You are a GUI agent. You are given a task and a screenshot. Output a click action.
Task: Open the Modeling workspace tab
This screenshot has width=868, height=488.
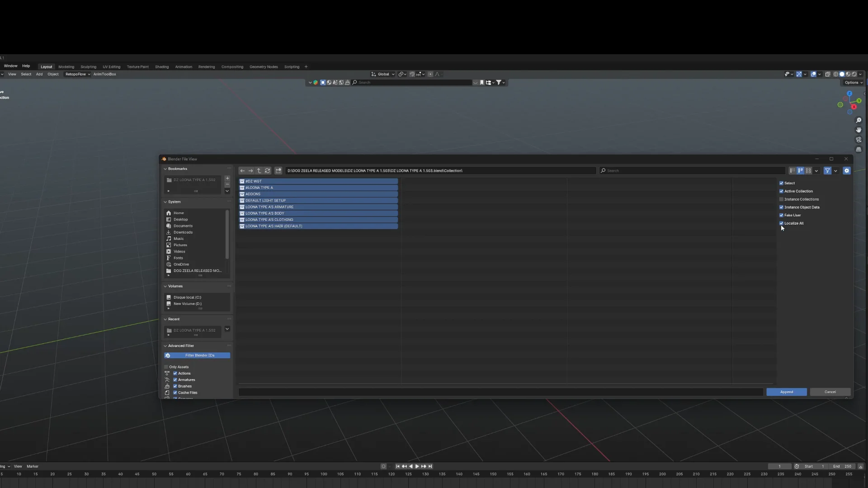(x=66, y=67)
